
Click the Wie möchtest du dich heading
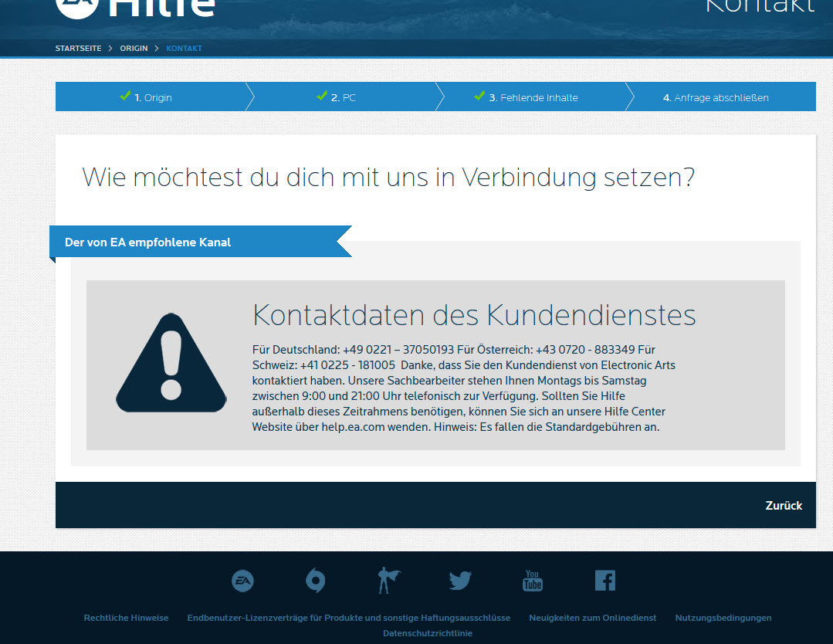pyautogui.click(x=388, y=178)
